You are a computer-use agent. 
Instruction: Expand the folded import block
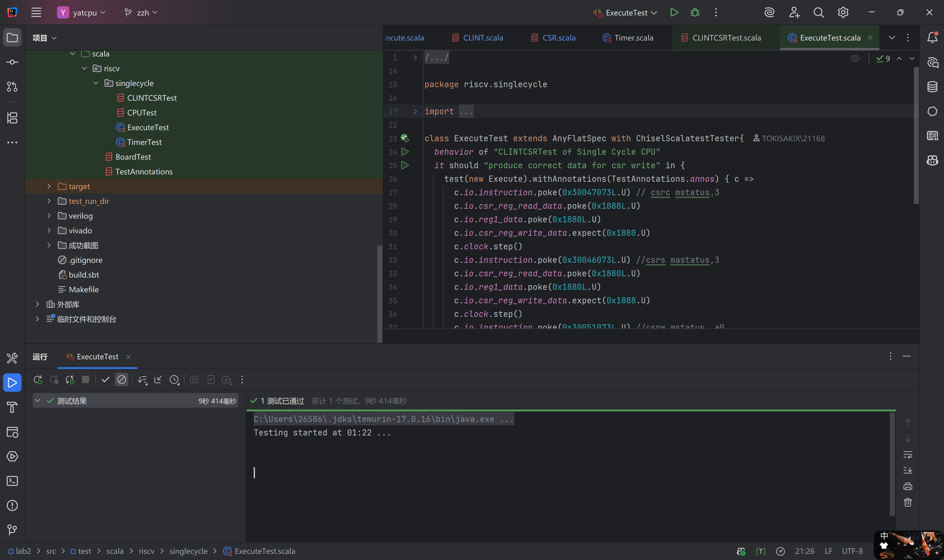click(x=415, y=111)
